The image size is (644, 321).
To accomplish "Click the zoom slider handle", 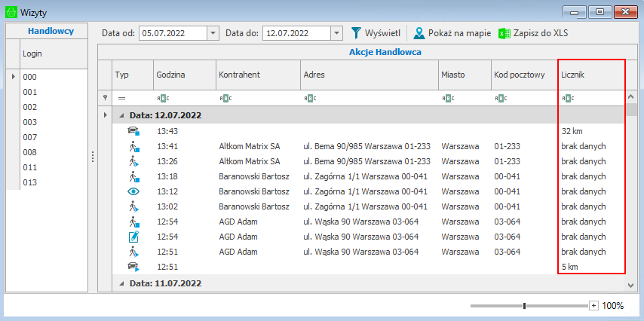I will [524, 306].
